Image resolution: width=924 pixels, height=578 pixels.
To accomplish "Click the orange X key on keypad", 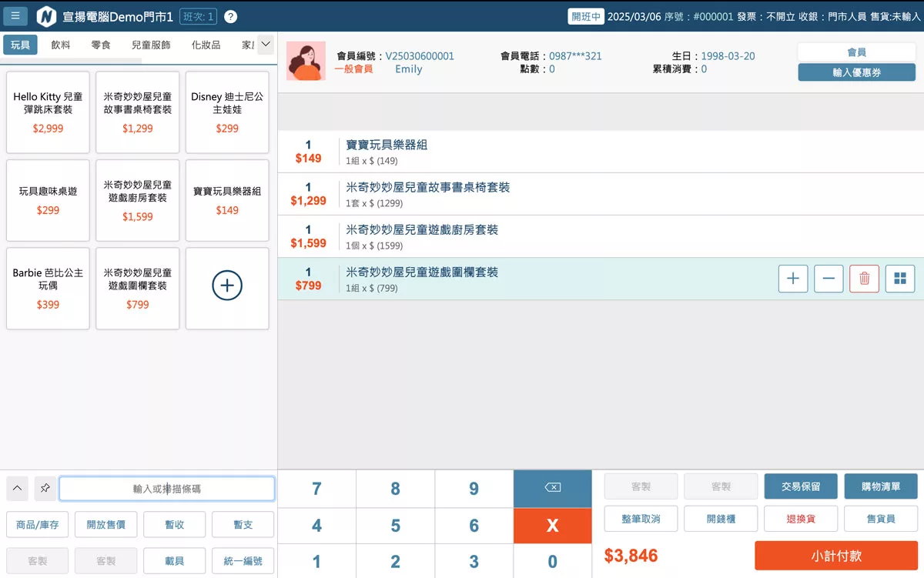I will coord(552,526).
